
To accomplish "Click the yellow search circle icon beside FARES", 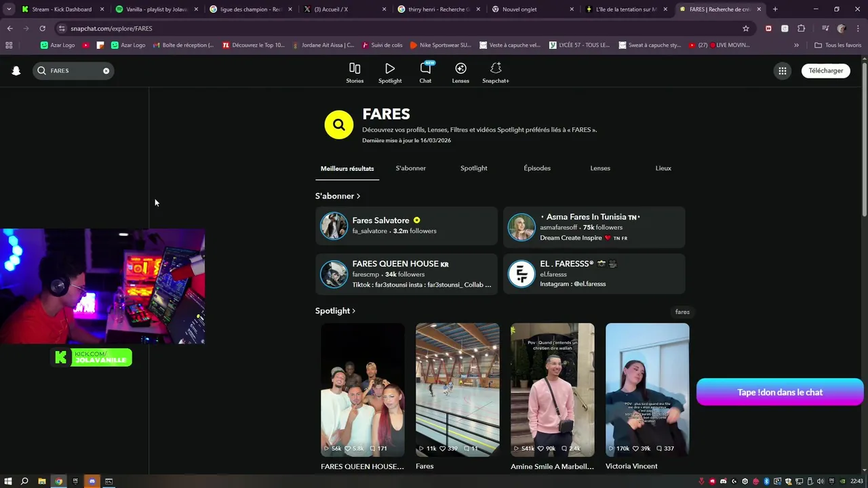I will (x=339, y=125).
